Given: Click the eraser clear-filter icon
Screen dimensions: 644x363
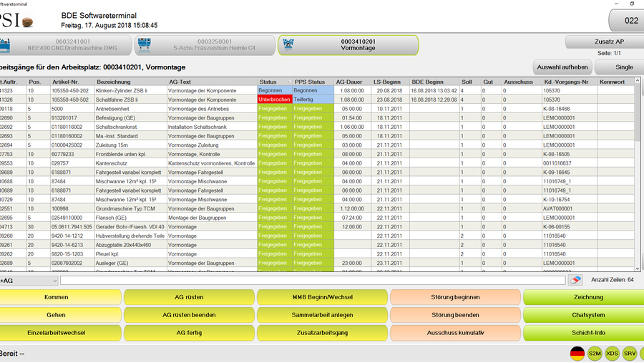Looking at the screenshot, I should click(575, 280).
